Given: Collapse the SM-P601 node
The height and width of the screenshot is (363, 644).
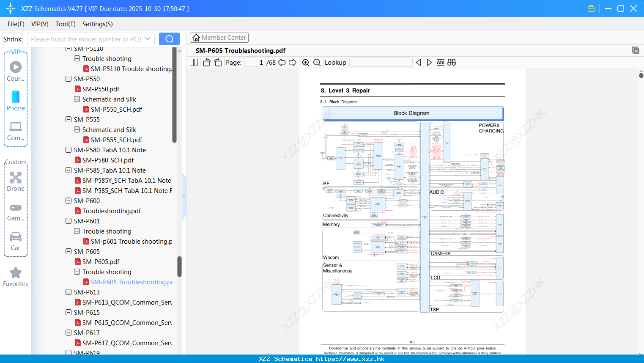Looking at the screenshot, I should click(69, 221).
